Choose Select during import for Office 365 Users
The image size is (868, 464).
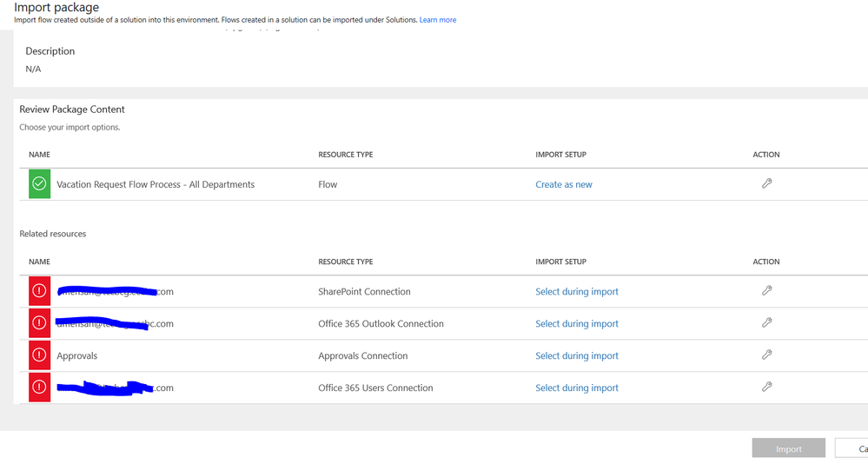tap(577, 388)
